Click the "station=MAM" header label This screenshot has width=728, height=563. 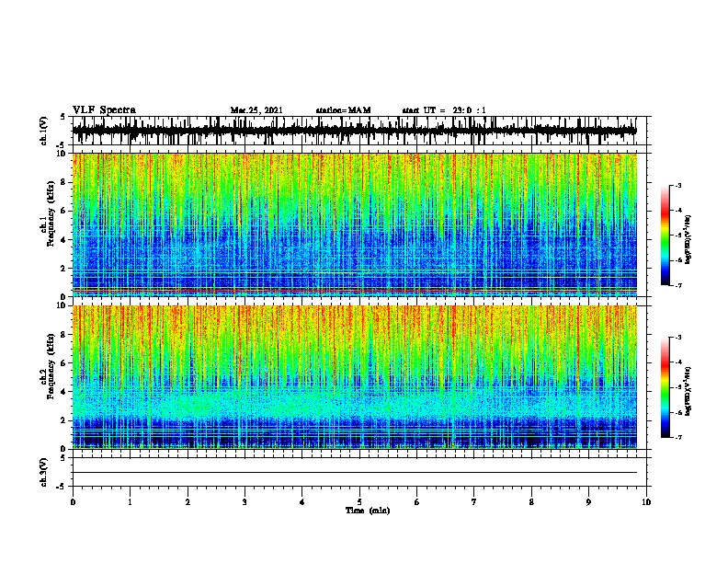(x=343, y=110)
